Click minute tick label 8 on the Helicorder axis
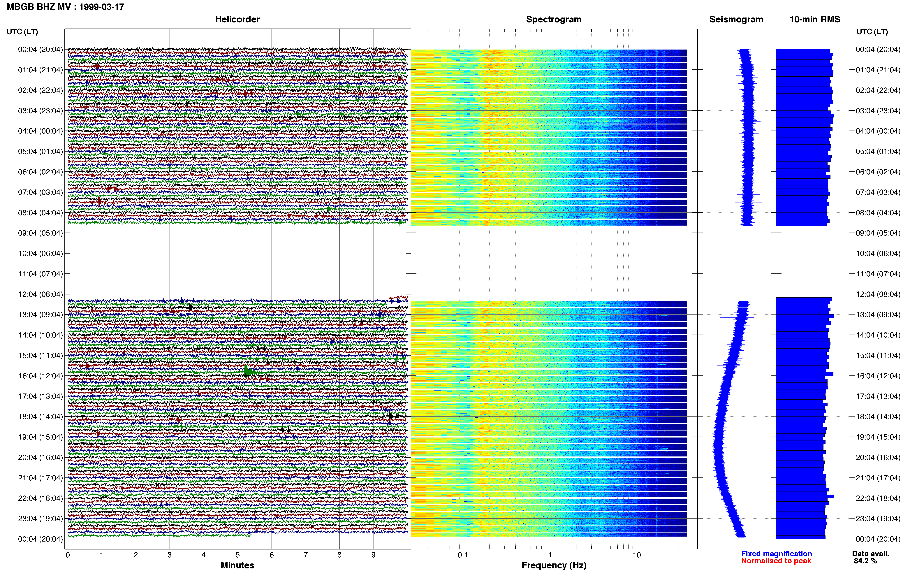 click(339, 555)
